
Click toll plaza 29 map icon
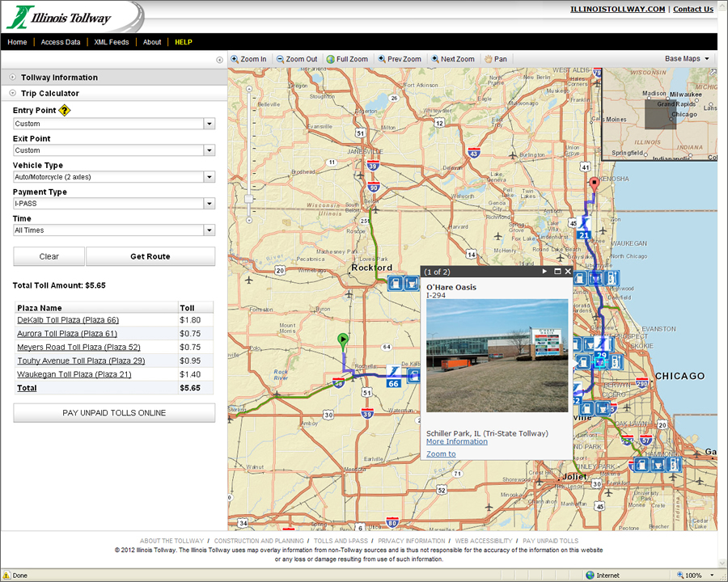point(602,348)
